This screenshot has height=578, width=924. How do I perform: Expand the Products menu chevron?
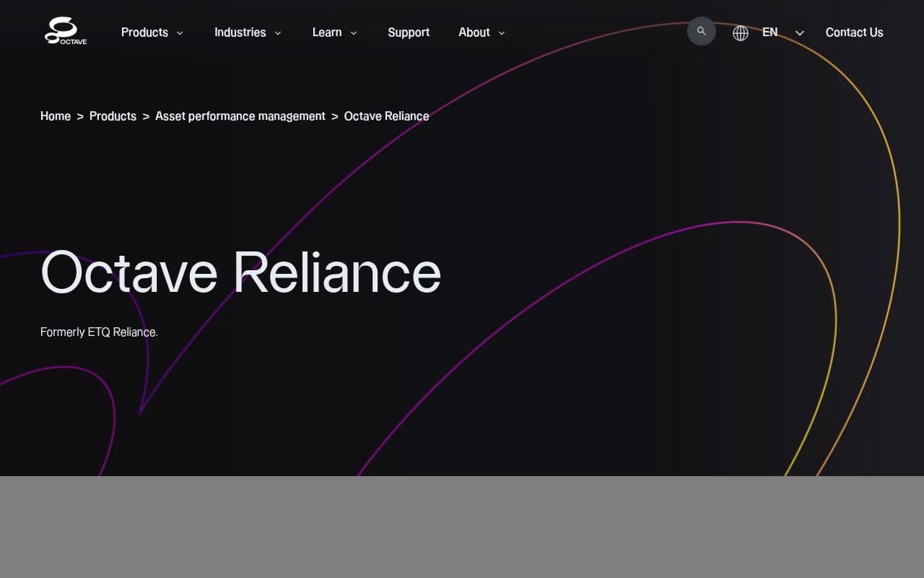point(180,33)
